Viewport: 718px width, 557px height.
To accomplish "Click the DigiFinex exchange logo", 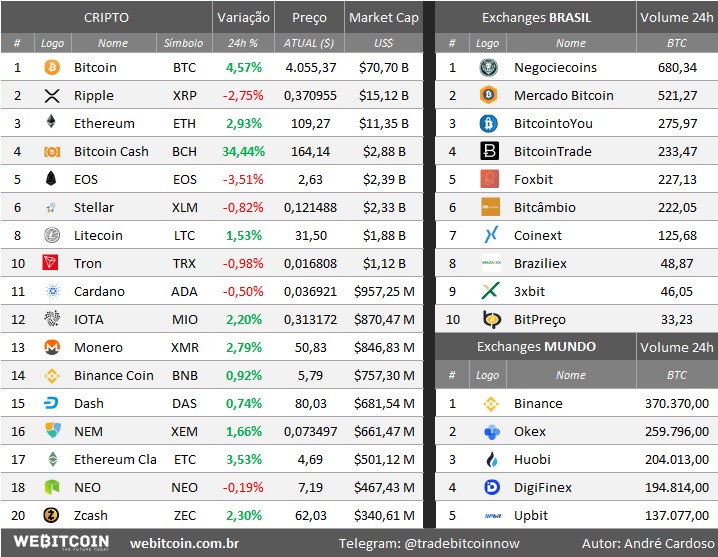I will 492,487.
